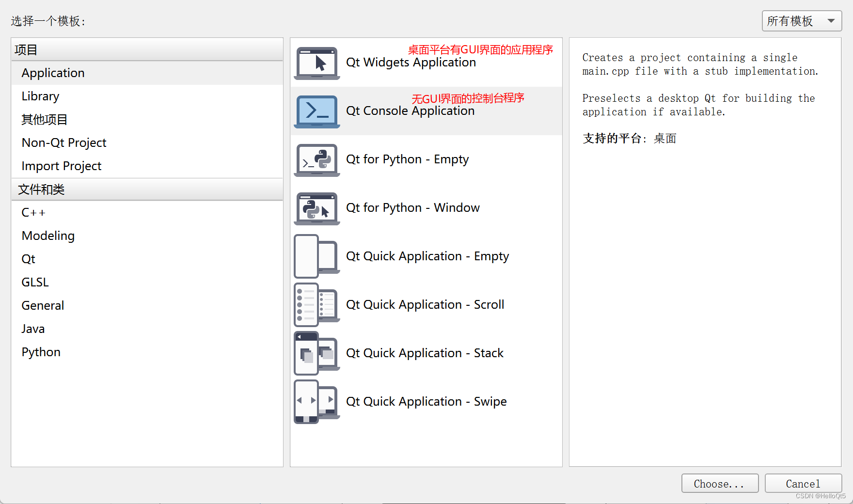Click the 文件和类 section header
The height and width of the screenshot is (504, 853).
tap(147, 189)
